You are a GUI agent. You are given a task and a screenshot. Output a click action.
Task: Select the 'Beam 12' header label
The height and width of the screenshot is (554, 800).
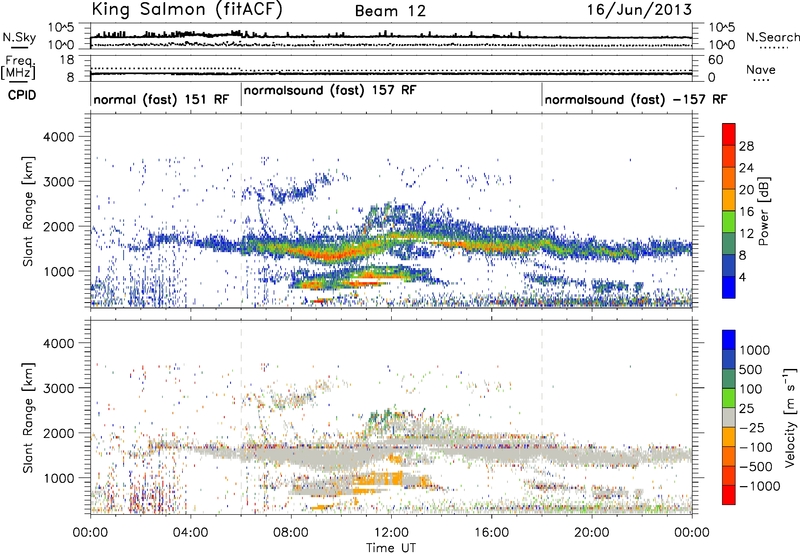[390, 11]
